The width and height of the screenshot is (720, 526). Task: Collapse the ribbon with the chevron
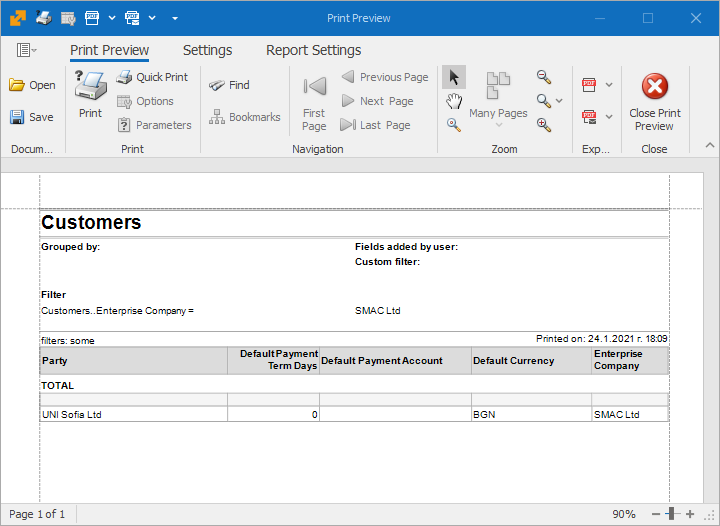tap(709, 145)
